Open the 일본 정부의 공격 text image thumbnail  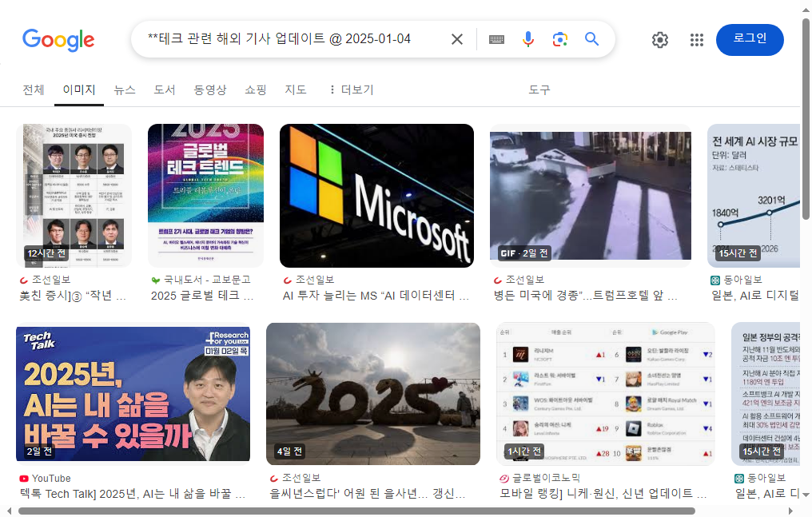[766, 395]
